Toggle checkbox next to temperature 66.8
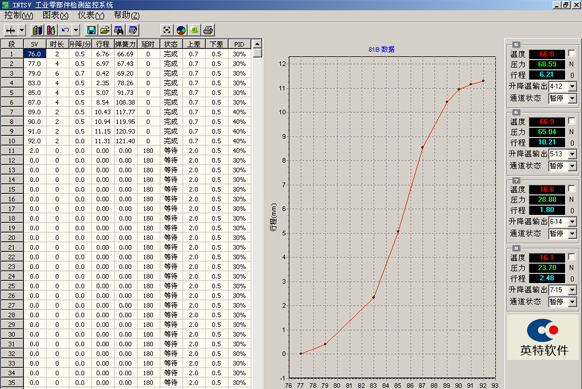582x389 pixels. tap(572, 53)
